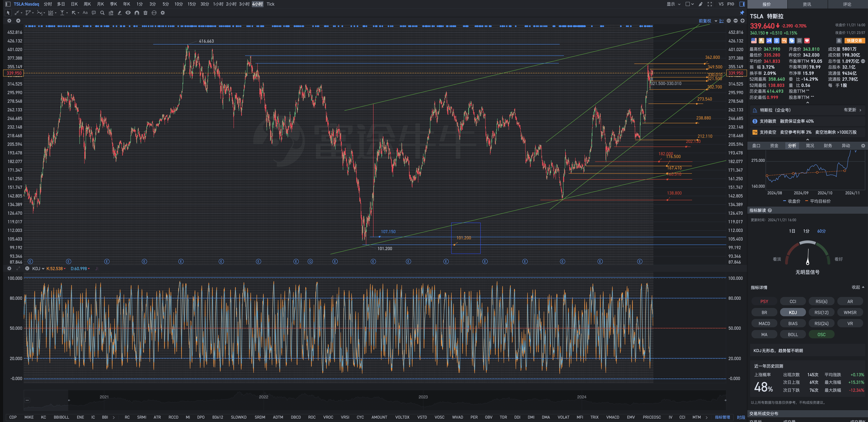This screenshot has width=868, height=422.
Task: Enter fullscreen chart mode
Action: coord(710,4)
